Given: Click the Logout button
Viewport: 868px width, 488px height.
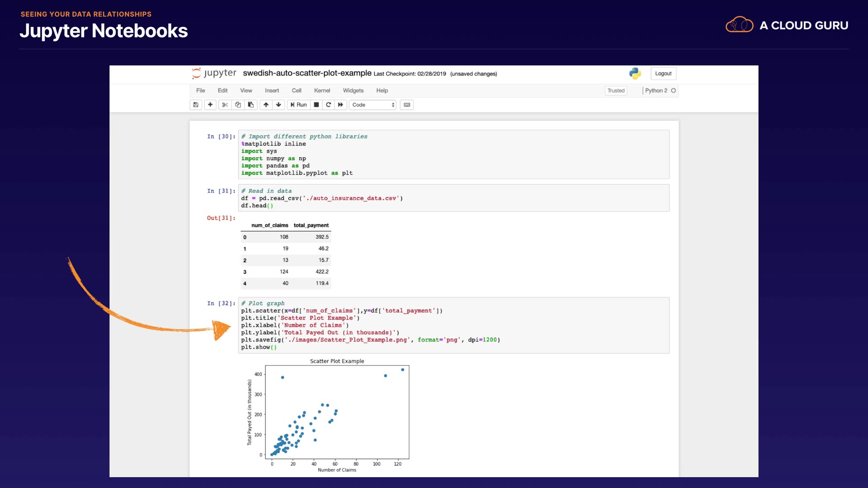Looking at the screenshot, I should click(x=663, y=74).
